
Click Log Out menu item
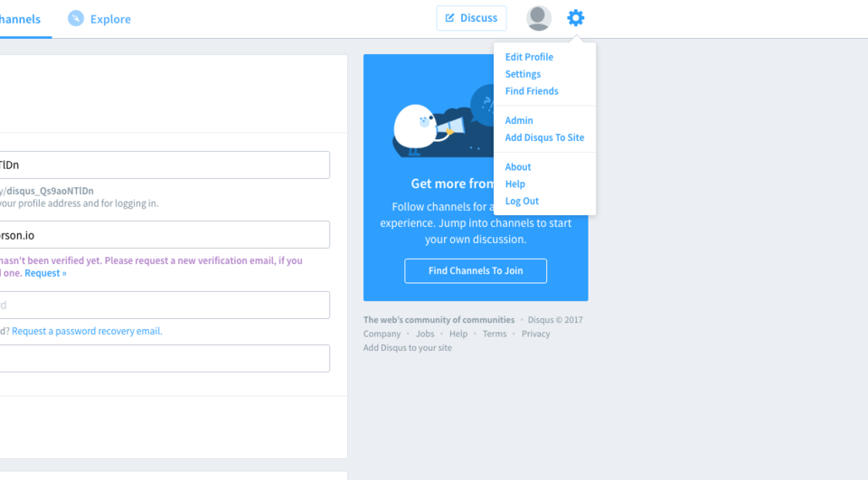pos(522,202)
